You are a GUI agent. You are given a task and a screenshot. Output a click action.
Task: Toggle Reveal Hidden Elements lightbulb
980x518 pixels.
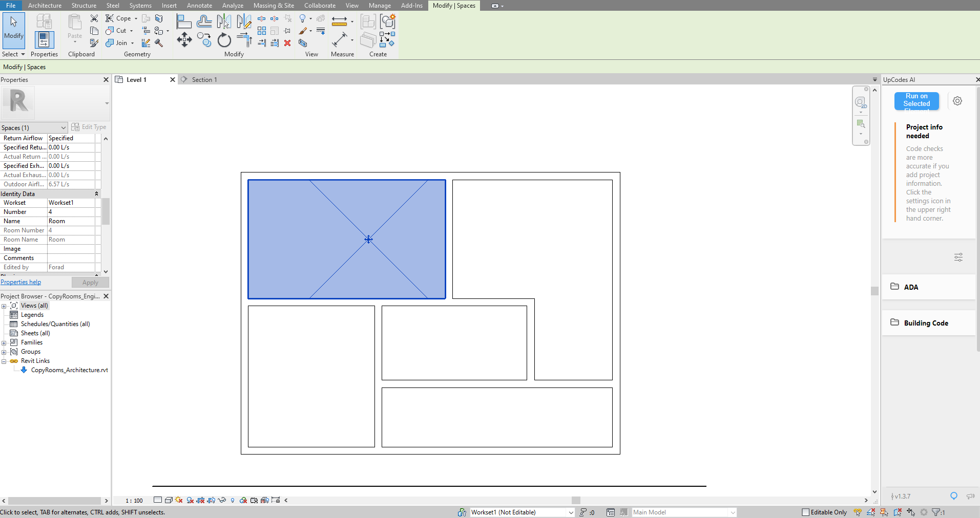[x=233, y=500]
